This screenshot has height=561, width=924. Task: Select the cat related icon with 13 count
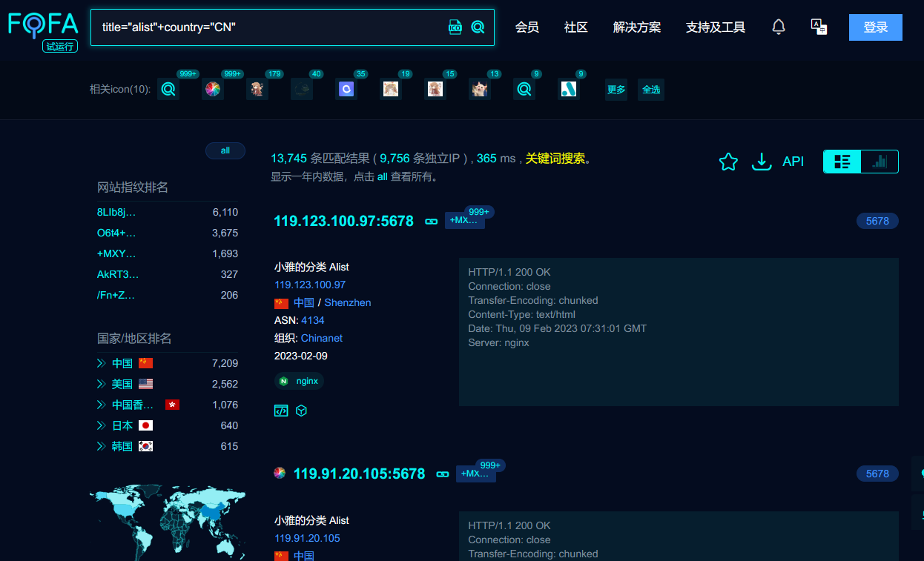(480, 89)
